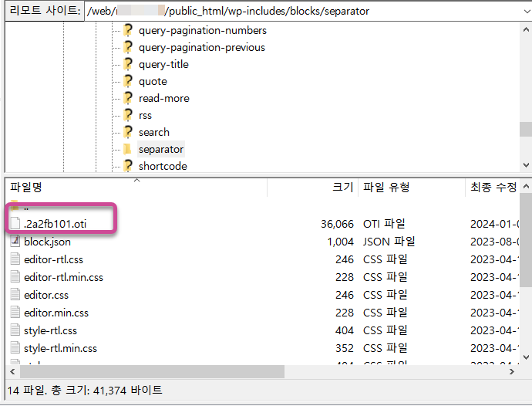The height and width of the screenshot is (406, 532).
Task: Click the 352 size value
Action: click(345, 348)
